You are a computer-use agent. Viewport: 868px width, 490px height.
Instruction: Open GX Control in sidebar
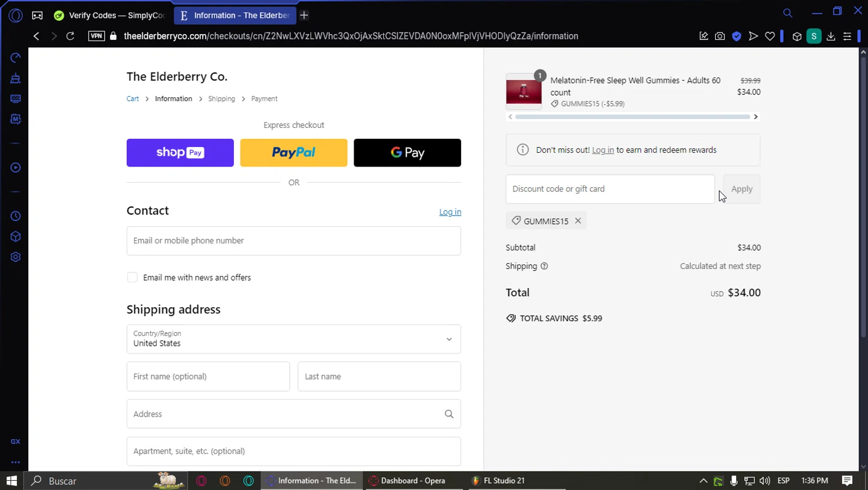[16, 58]
